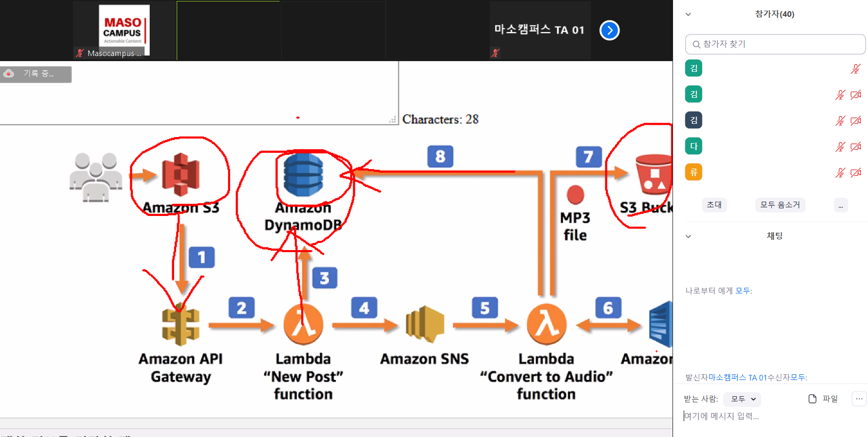Viewport: 868px width, 437px height.
Task: Click the Amazon SNS icon in the diagram
Action: [425, 324]
